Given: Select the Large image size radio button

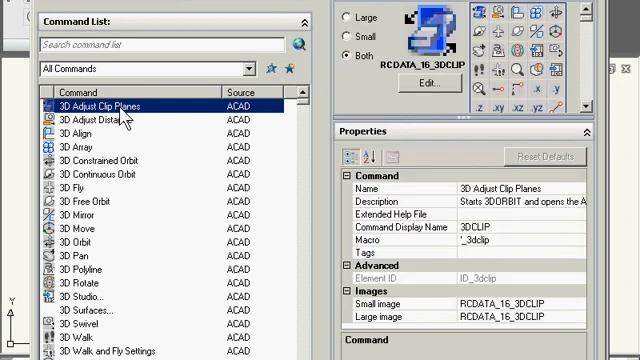Looking at the screenshot, I should (346, 17).
